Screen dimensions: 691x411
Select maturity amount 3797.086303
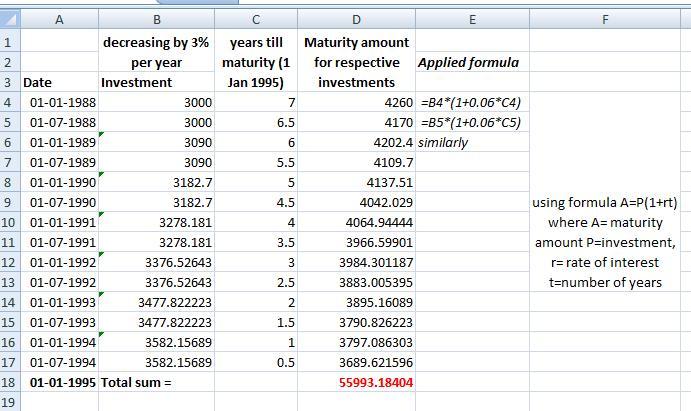[357, 342]
